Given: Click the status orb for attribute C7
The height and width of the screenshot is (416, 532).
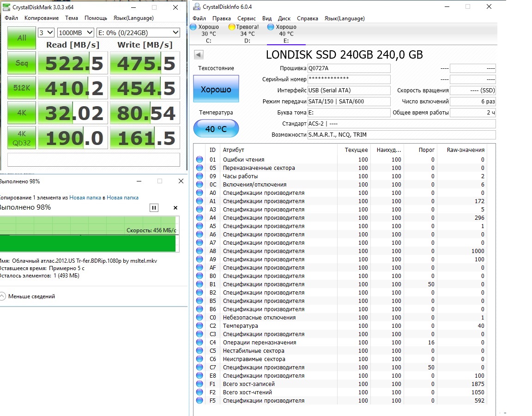Looking at the screenshot, I should click(x=199, y=367).
